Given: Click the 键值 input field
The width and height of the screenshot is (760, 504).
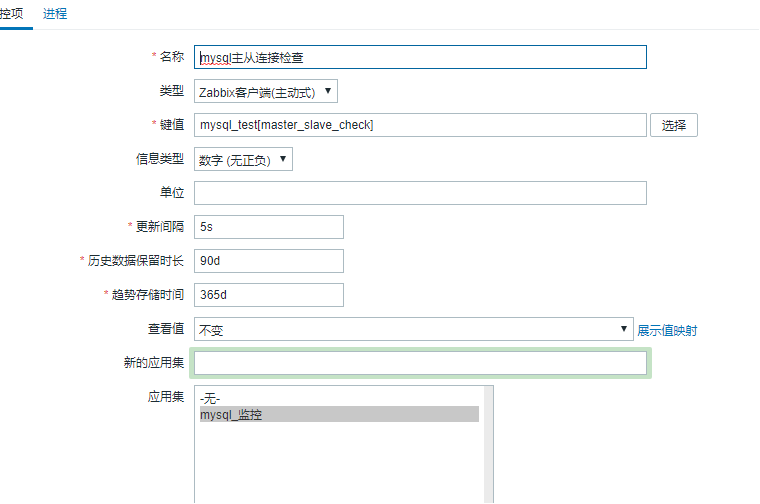Looking at the screenshot, I should (420, 125).
